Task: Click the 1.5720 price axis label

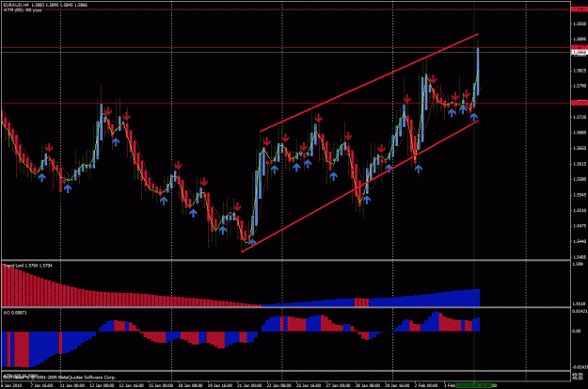Action: coord(580,117)
